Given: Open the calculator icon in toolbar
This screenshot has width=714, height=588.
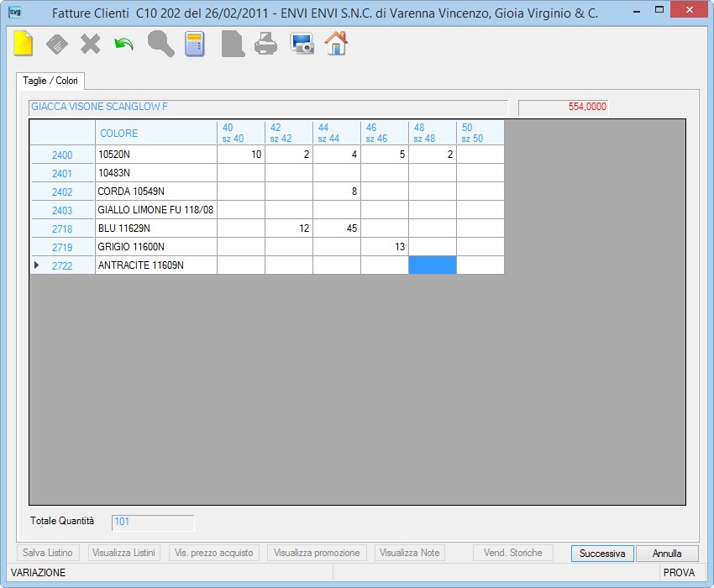Looking at the screenshot, I should click(194, 45).
